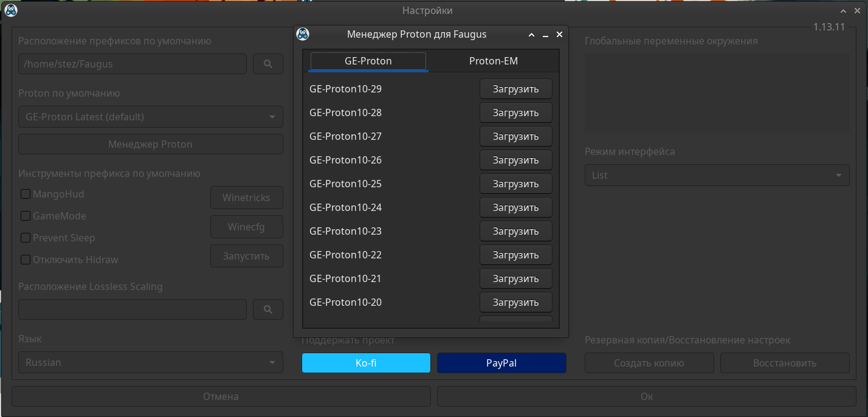Screen dimensions: 868x417
Task: Switch to the Proton-EM tab
Action: click(x=493, y=61)
